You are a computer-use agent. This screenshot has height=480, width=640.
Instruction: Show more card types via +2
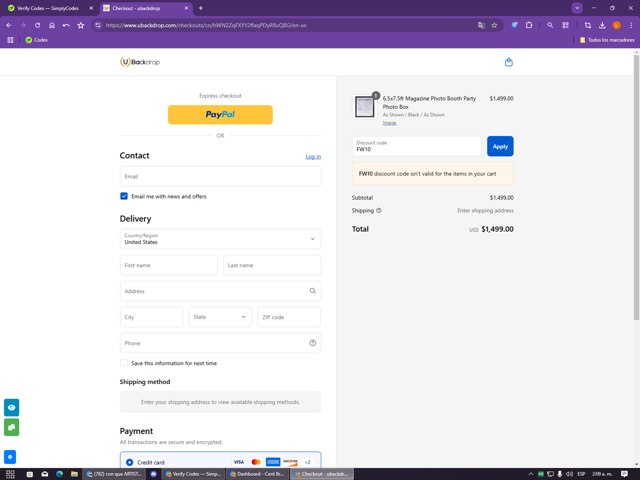[x=308, y=462]
